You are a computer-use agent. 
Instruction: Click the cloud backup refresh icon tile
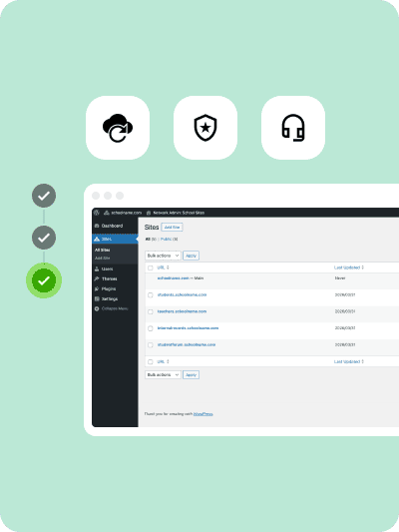pos(118,128)
